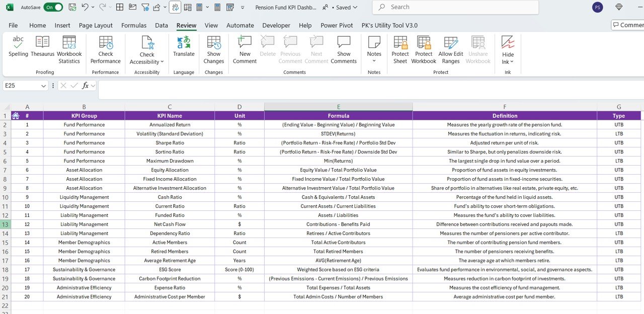
Task: Click the diamond premium icon in title bar
Action: tap(619, 7)
